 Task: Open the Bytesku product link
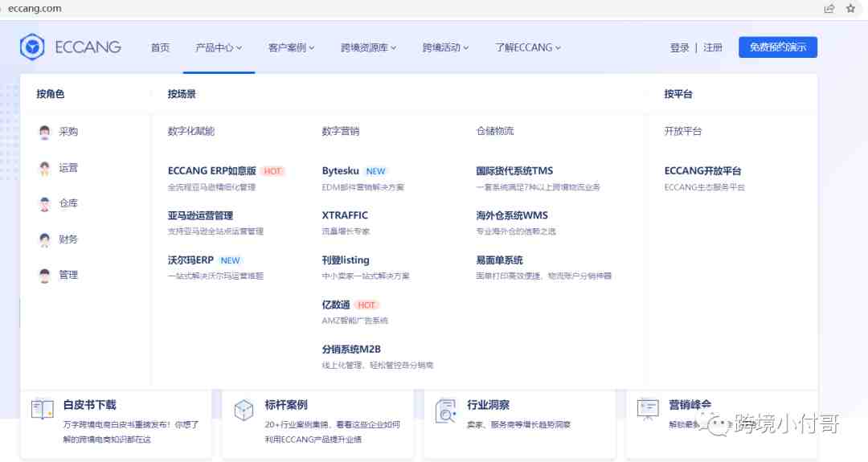coord(341,171)
